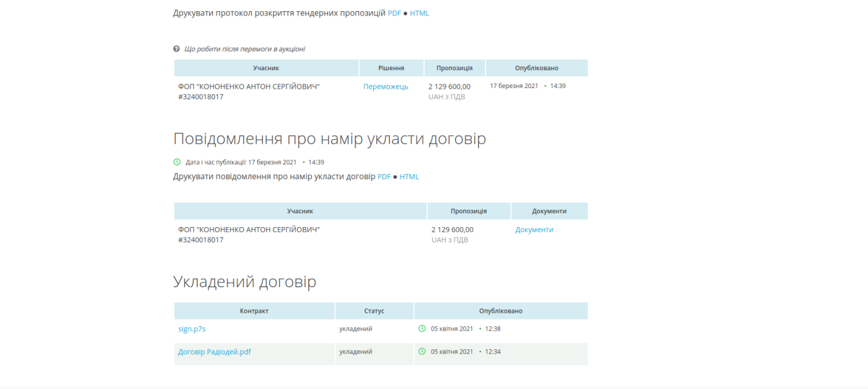
Task: Download the sign.p7s contract file
Action: click(192, 329)
